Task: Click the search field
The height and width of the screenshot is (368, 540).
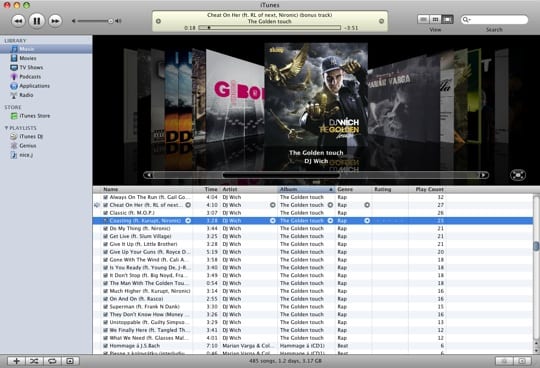Action: (494, 20)
